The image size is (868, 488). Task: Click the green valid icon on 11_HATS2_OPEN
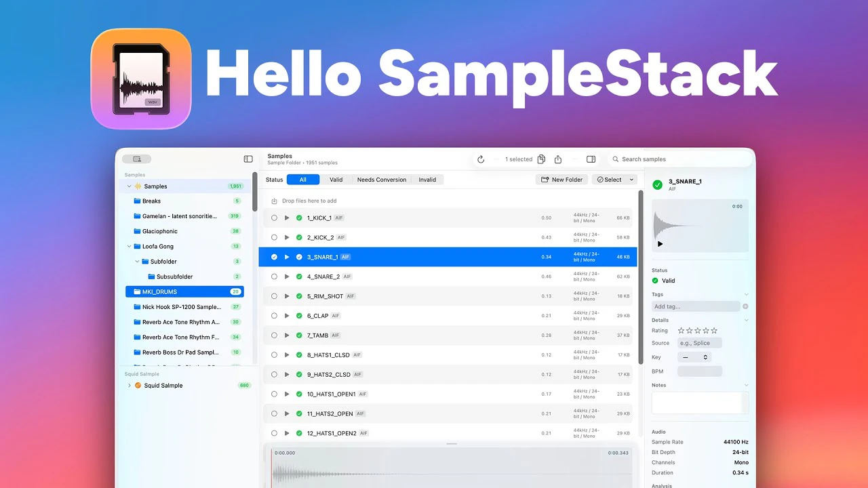(299, 413)
